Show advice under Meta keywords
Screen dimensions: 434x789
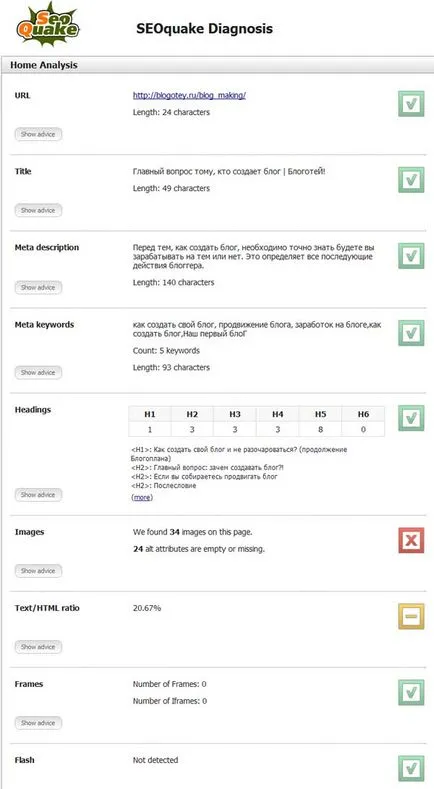click(x=38, y=372)
